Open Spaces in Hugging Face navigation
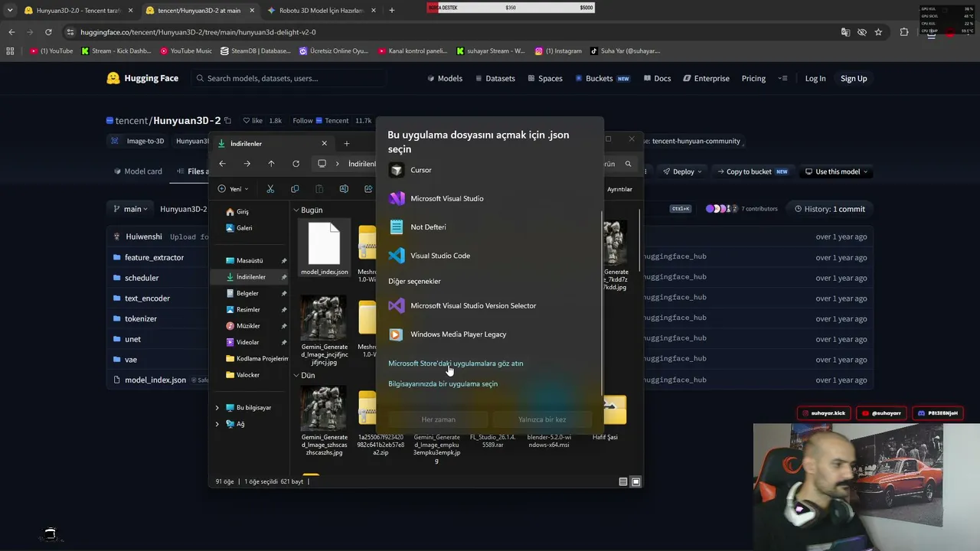Screen dimensions: 980x551 pyautogui.click(x=544, y=78)
